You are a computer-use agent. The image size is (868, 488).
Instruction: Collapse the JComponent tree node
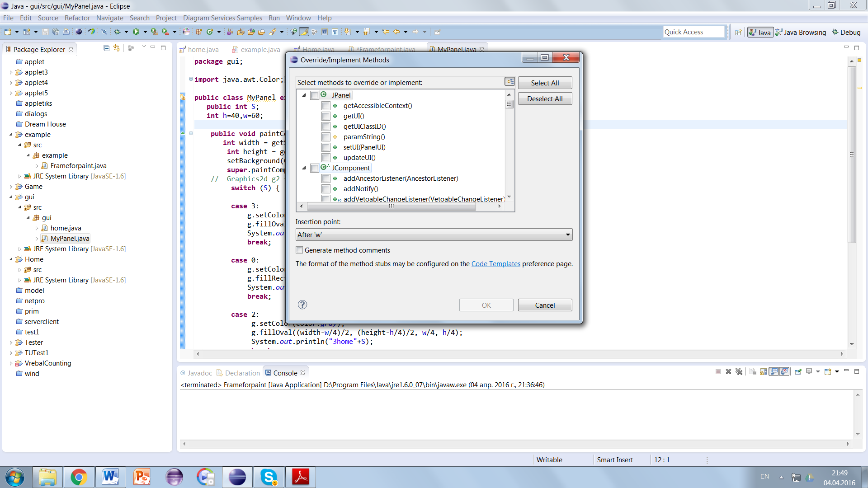304,168
